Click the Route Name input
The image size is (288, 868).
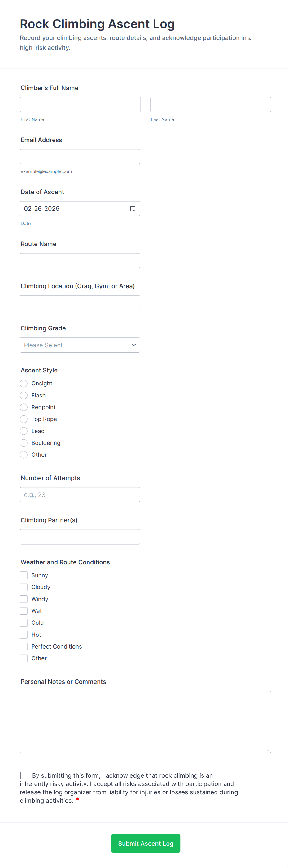[x=80, y=260]
